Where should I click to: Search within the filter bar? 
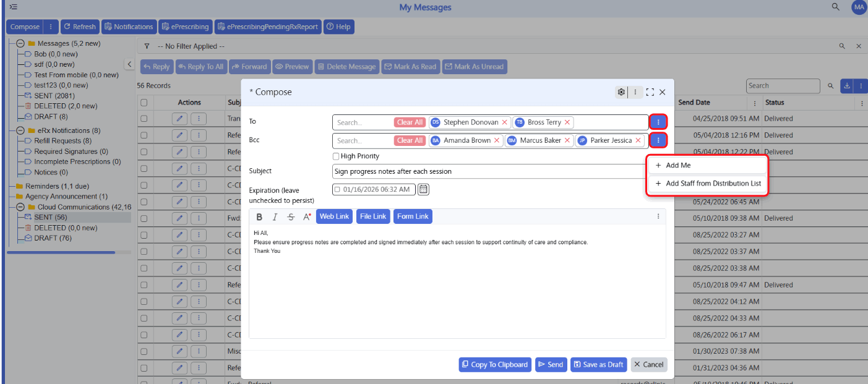click(842, 46)
